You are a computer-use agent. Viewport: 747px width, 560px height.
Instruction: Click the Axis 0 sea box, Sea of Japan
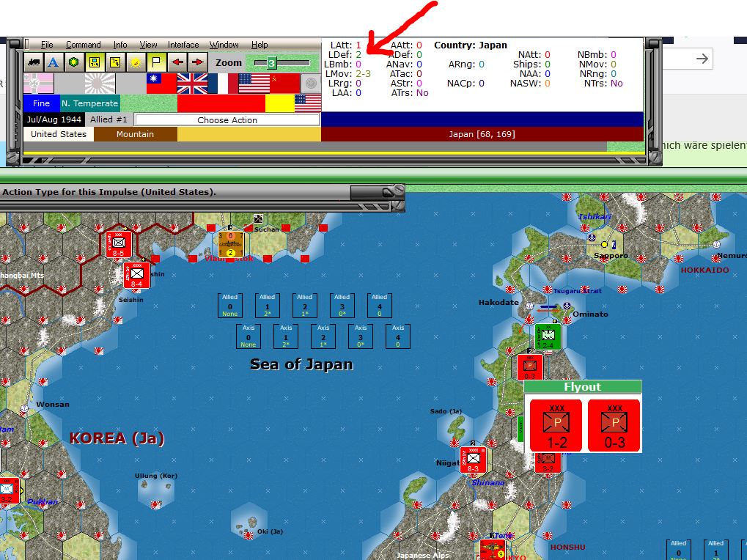click(x=249, y=336)
